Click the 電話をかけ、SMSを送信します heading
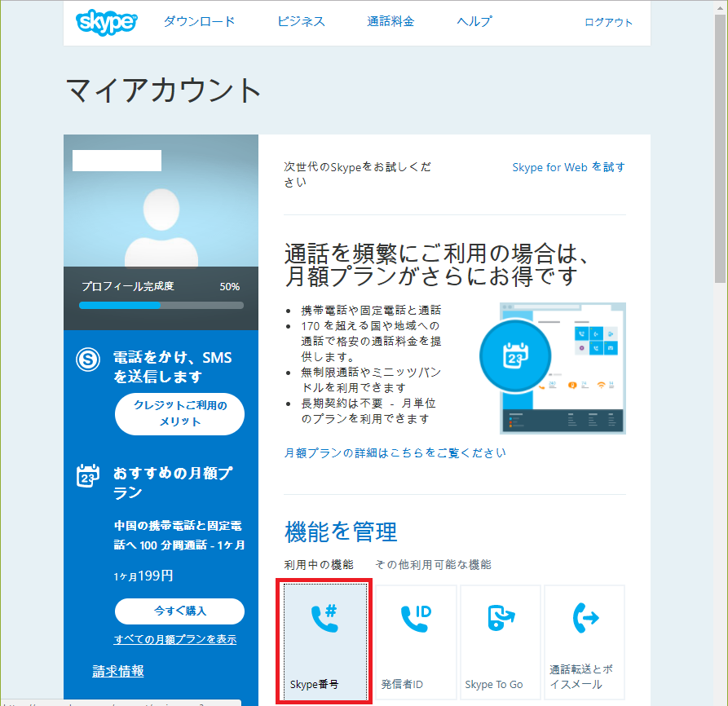The image size is (728, 706). (173, 367)
